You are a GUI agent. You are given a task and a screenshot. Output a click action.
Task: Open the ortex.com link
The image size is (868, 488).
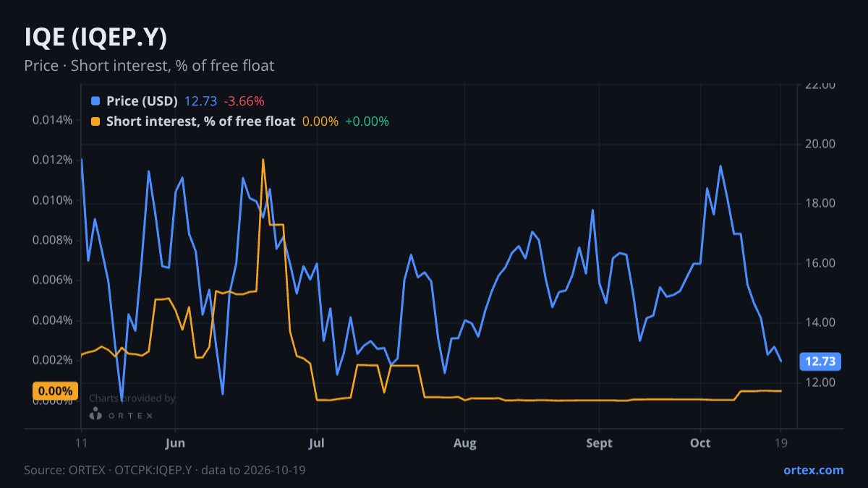click(813, 470)
